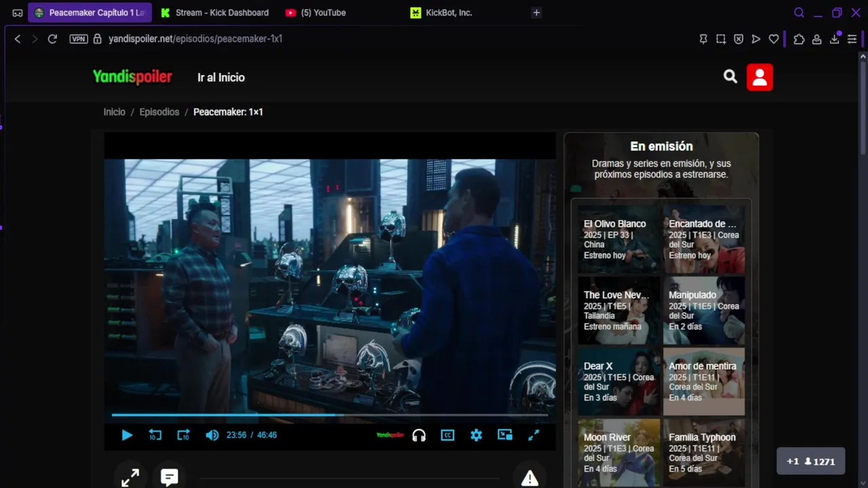Open the comments bubble button

pyautogui.click(x=170, y=478)
